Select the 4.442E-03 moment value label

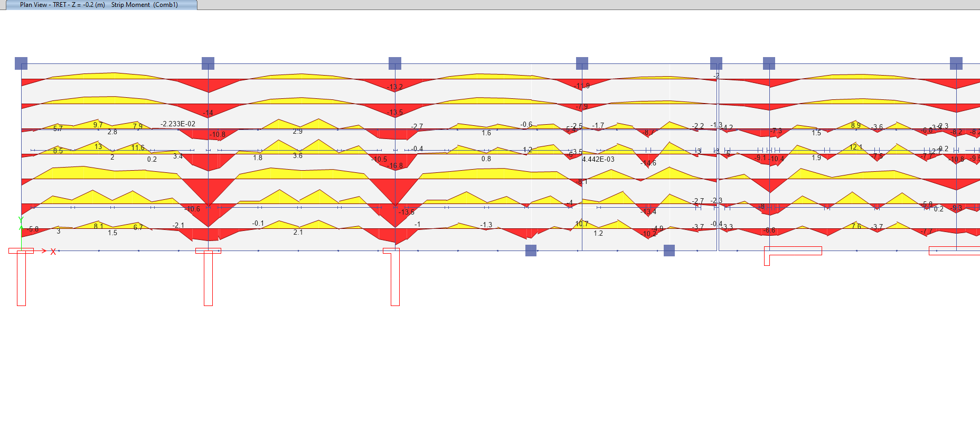click(x=598, y=159)
